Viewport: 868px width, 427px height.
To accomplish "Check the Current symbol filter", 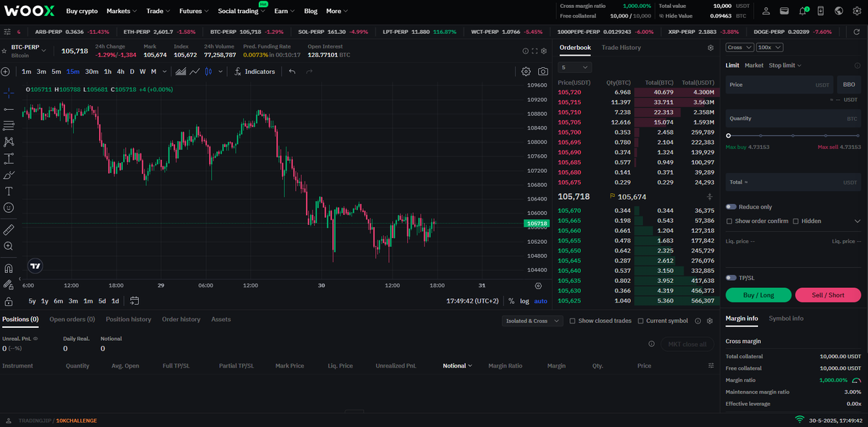I will click(x=640, y=321).
